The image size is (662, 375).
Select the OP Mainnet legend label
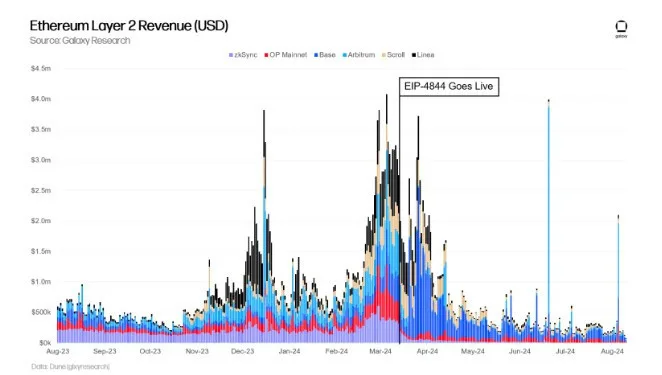pyautogui.click(x=288, y=55)
